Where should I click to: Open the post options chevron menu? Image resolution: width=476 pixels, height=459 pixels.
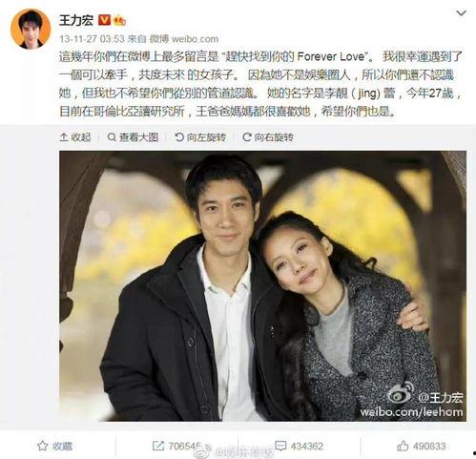[461, 13]
